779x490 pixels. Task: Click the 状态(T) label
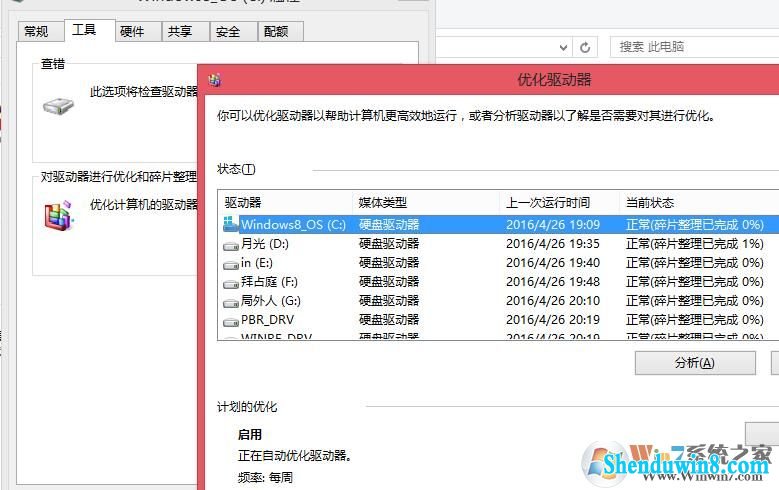click(236, 169)
